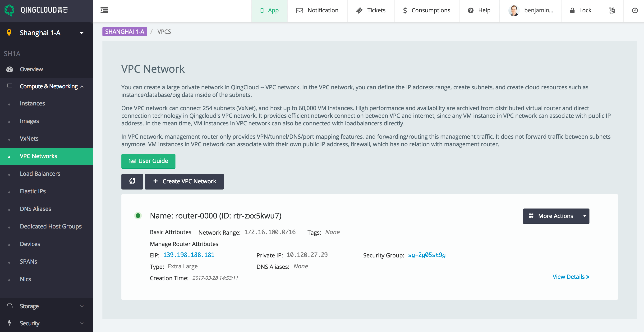Open Notifications via the envelope icon
Image resolution: width=644 pixels, height=332 pixels.
(299, 10)
